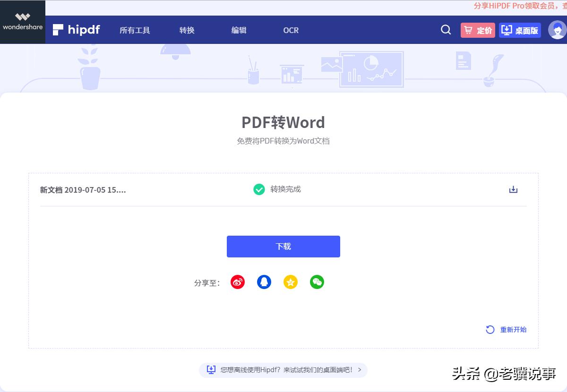Open the 编辑 editing menu
The width and height of the screenshot is (567, 392).
[239, 30]
